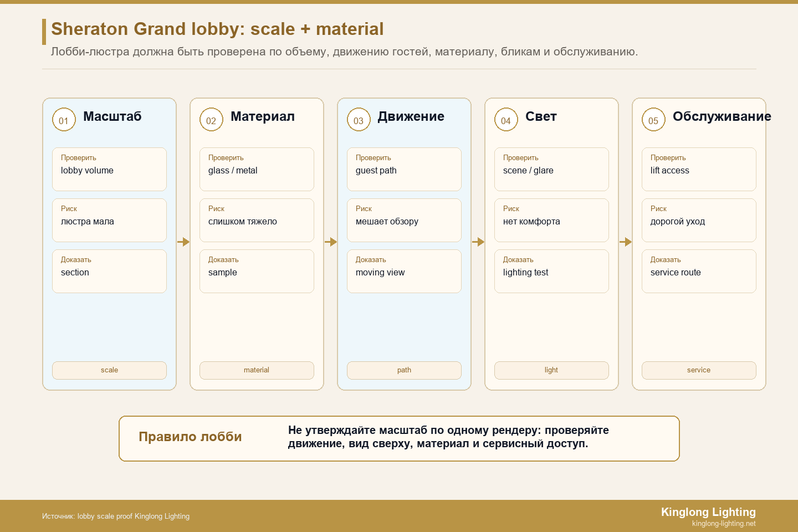Click the "section" proof box
Screen dimensions: 798x532
pos(109,271)
